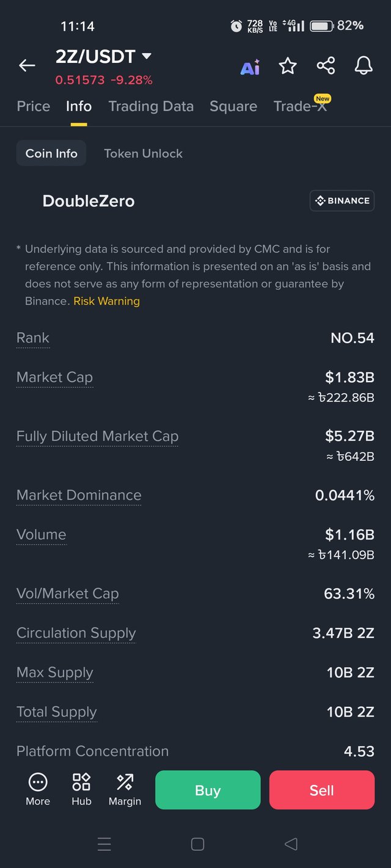Select the Token Unlock sub-tab
Image resolution: width=391 pixels, height=868 pixels.
pos(143,153)
